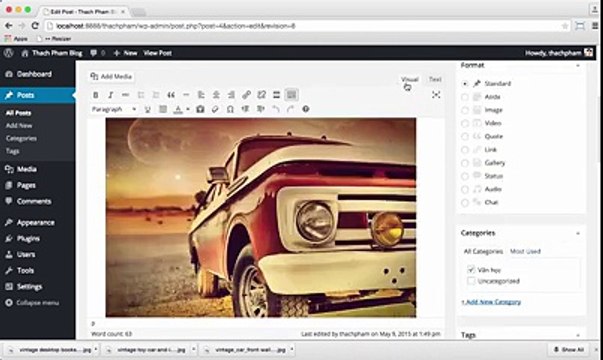Screen dimensions: 603x360
Task: Uncheck the Văn học category
Action: (471, 270)
